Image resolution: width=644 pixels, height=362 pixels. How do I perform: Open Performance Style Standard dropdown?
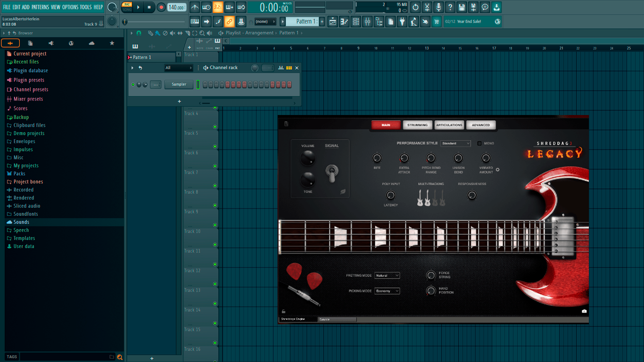click(455, 143)
